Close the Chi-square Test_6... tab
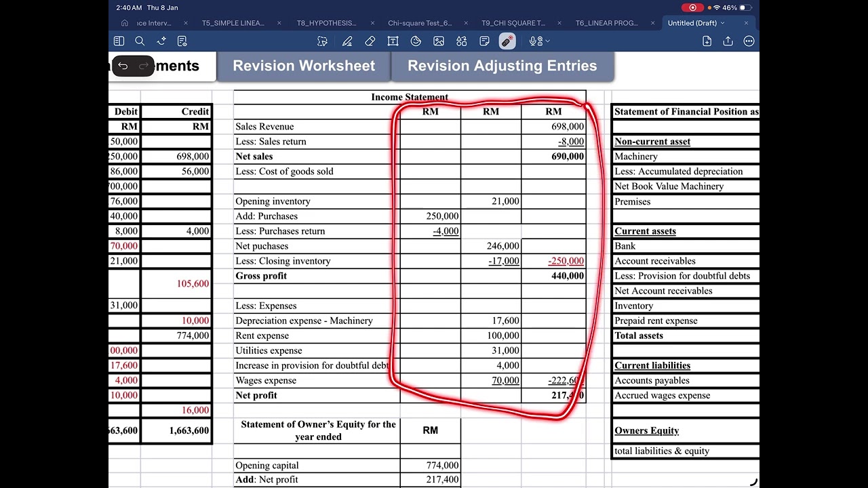 (466, 23)
